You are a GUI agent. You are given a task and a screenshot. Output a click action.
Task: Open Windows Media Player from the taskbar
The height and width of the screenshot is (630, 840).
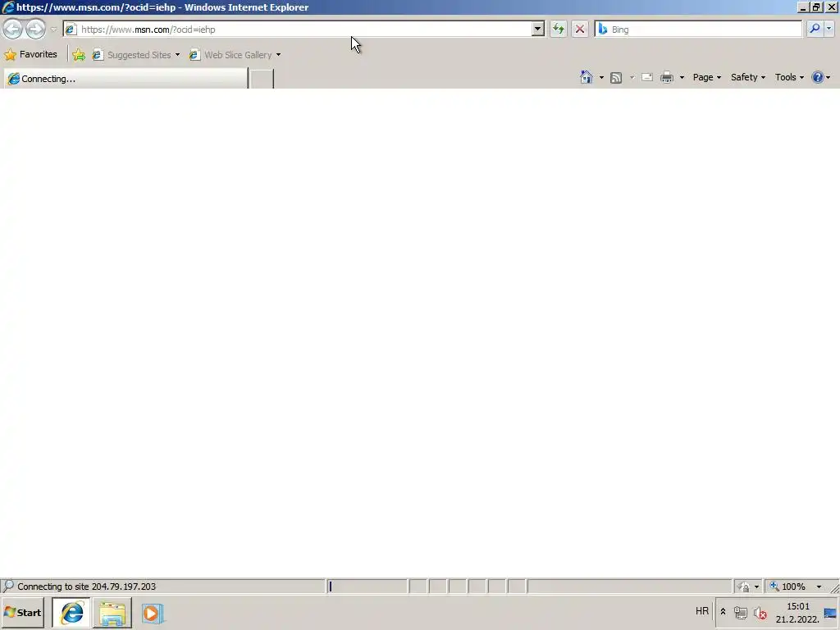[x=153, y=613]
